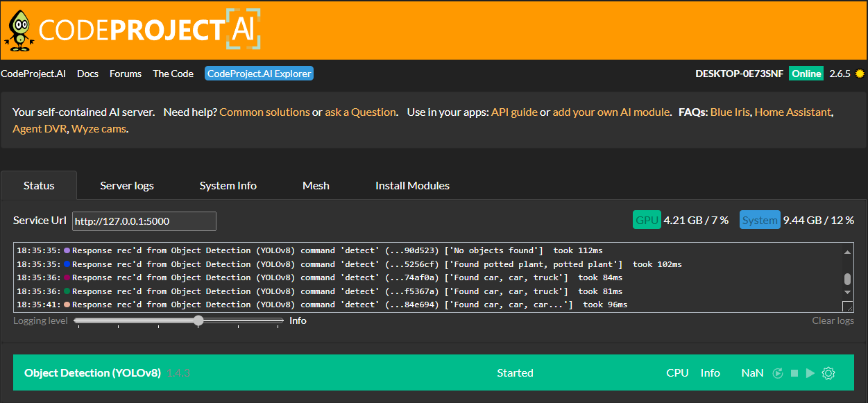Image resolution: width=868 pixels, height=403 pixels.
Task: Click the 'Found car, car, car...' log entry
Action: pyautogui.click(x=322, y=305)
